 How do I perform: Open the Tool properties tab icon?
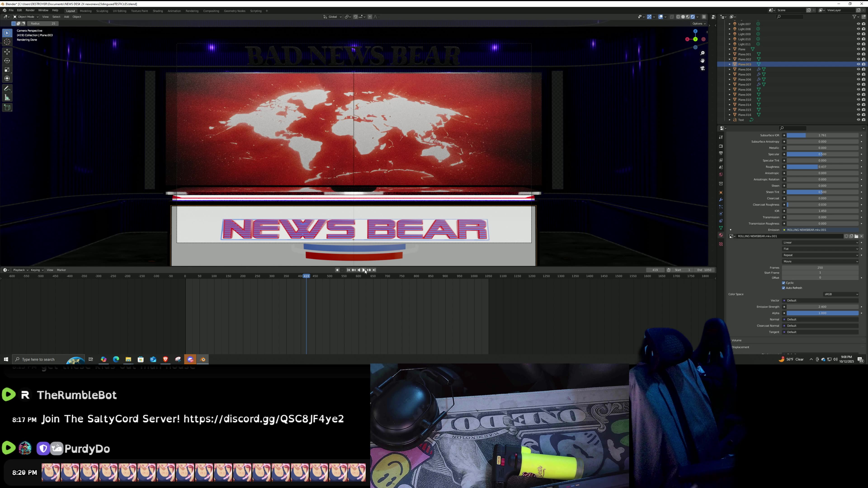coord(721,137)
